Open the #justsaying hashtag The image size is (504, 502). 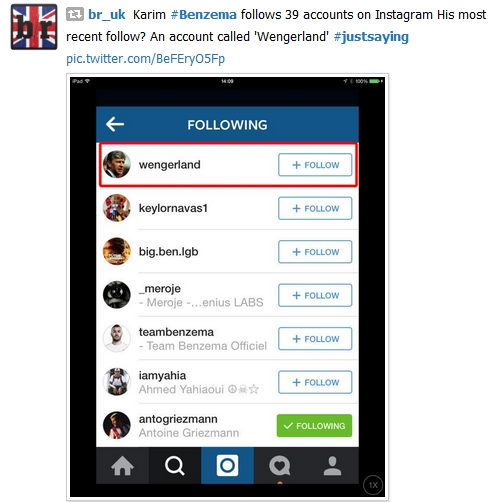click(x=371, y=37)
